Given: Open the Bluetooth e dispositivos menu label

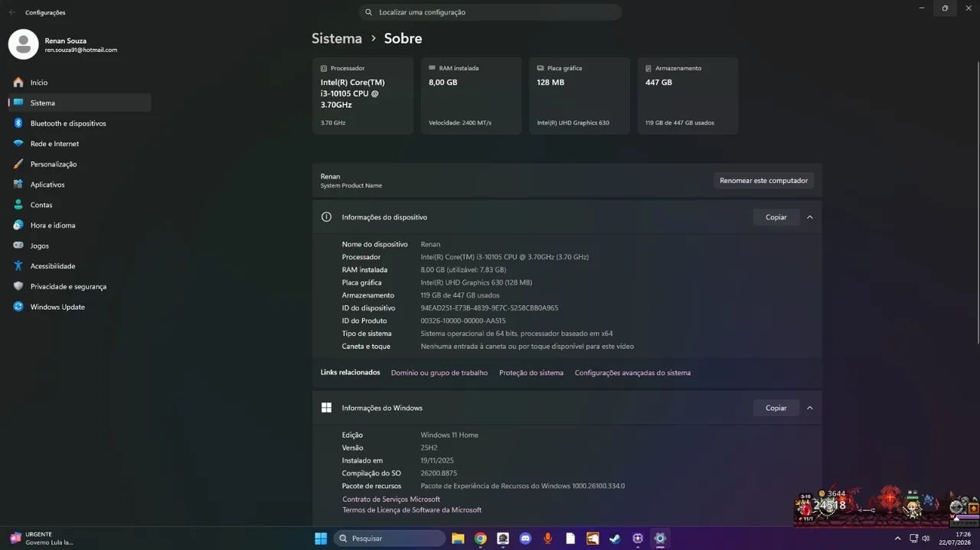Looking at the screenshot, I should (68, 123).
